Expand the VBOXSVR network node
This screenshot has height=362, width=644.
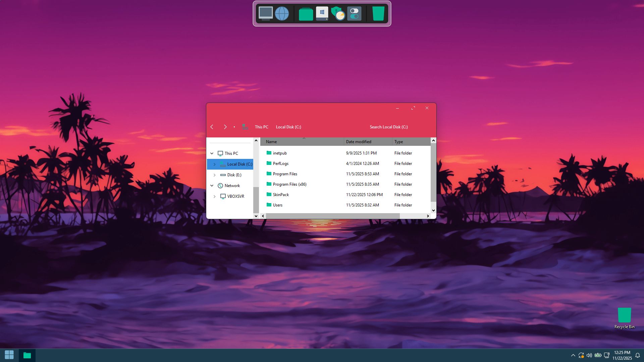[x=215, y=196]
